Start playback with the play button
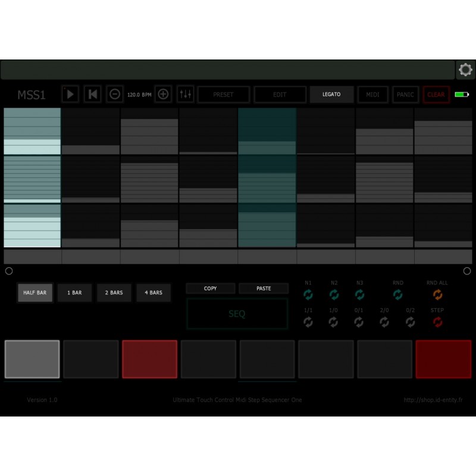Viewport: 476px width, 476px height. point(70,94)
